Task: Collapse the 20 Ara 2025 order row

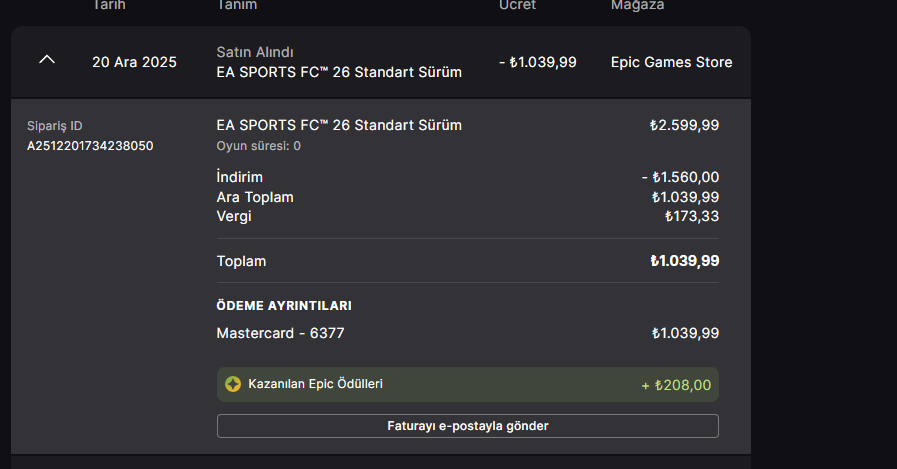Action: [47, 59]
